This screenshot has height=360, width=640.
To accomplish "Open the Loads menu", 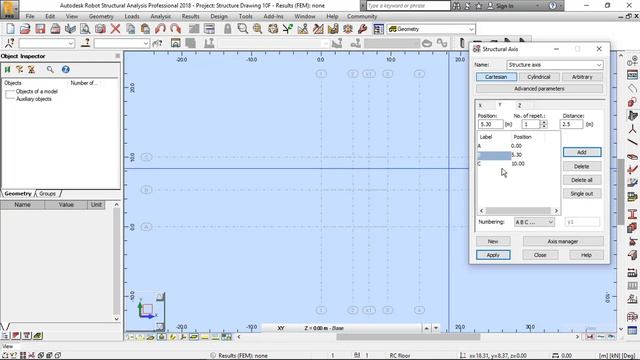I will [x=132, y=16].
